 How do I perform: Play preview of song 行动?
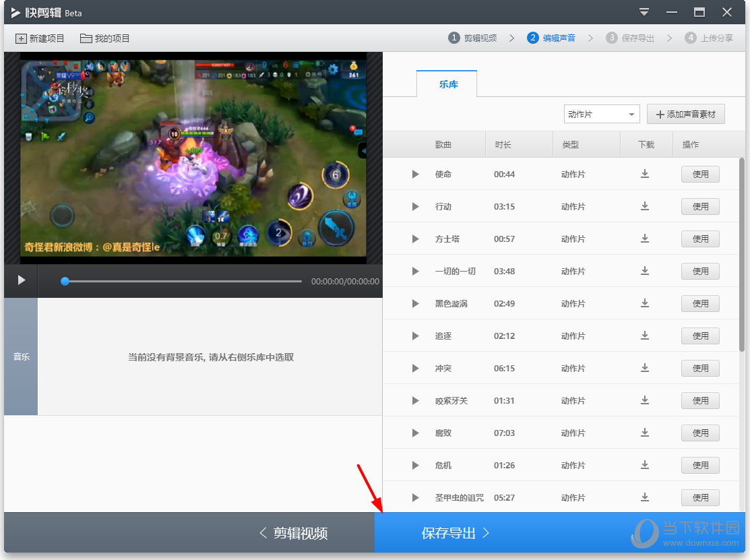click(x=415, y=207)
